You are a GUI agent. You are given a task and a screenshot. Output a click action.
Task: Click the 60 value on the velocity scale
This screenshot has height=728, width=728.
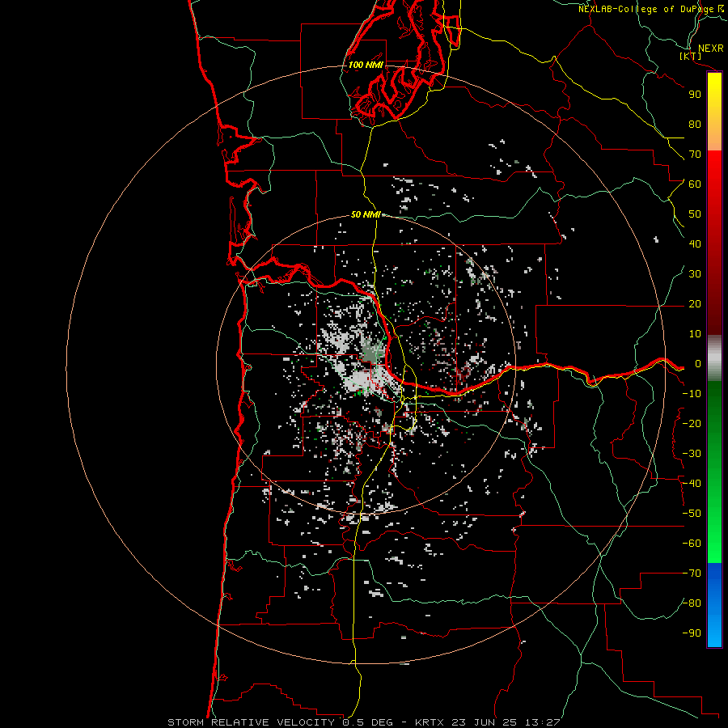(x=695, y=184)
